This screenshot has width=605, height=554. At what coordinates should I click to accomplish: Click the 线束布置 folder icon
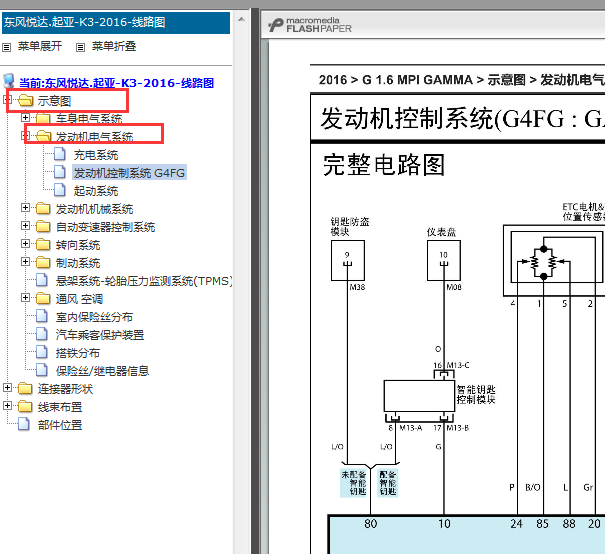pos(25,407)
